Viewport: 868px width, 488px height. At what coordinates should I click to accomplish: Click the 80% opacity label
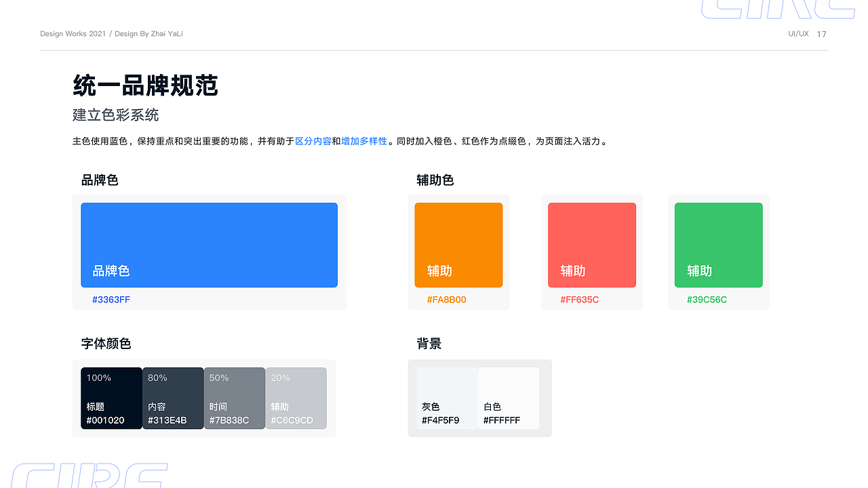157,378
